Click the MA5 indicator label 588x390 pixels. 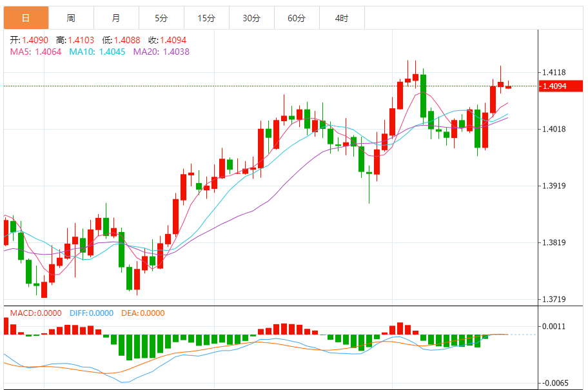[x=35, y=52]
